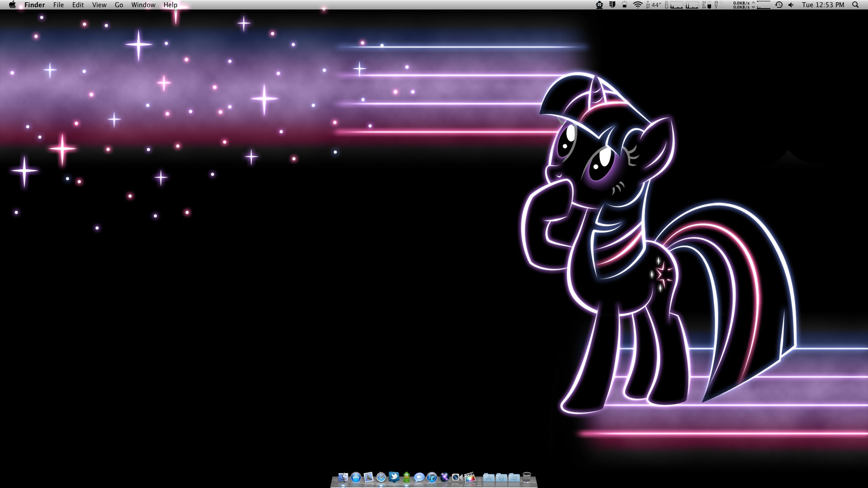Open the Trash in the dock

(x=527, y=477)
